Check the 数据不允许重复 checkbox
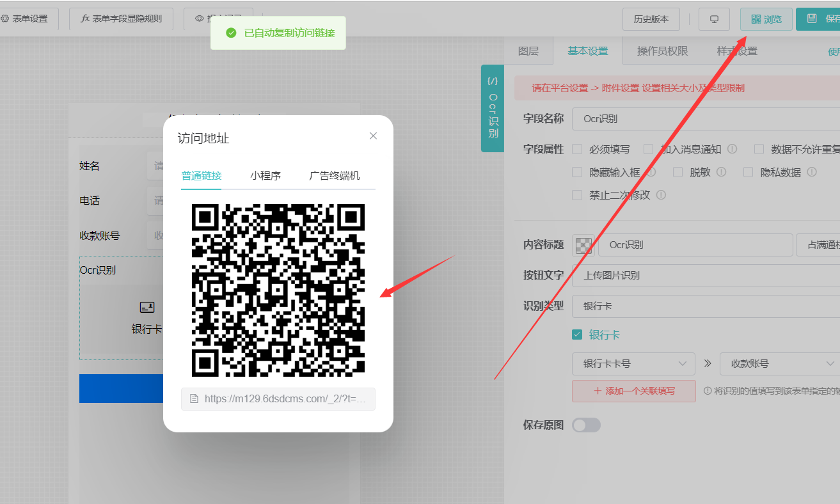The width and height of the screenshot is (840, 504). tap(759, 149)
